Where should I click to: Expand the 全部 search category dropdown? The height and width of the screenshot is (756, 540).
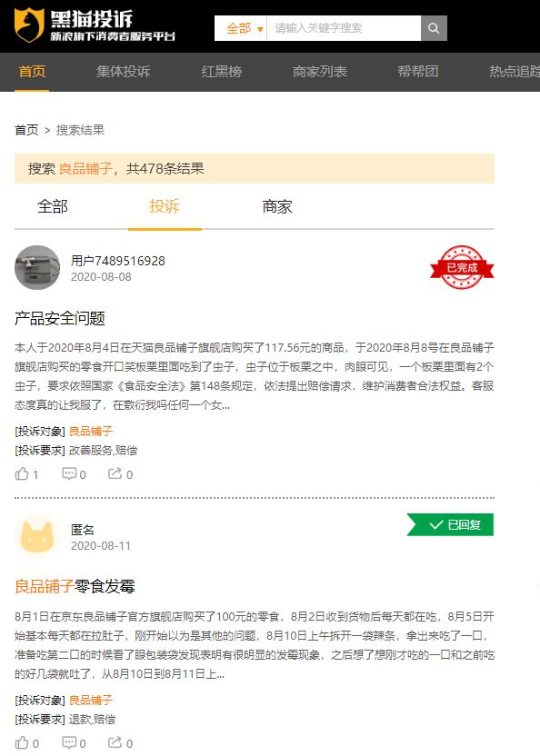(x=245, y=28)
